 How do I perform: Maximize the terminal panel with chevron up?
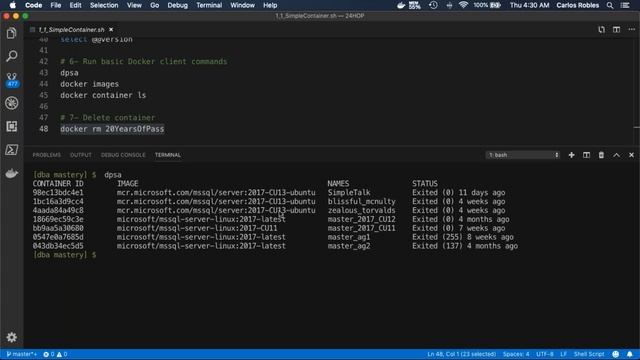coord(616,155)
